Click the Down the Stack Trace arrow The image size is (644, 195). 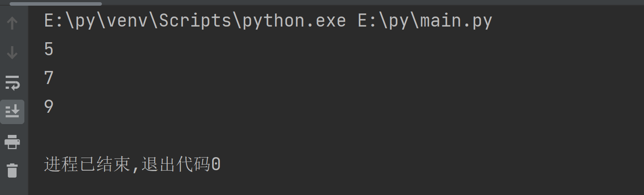[x=12, y=53]
